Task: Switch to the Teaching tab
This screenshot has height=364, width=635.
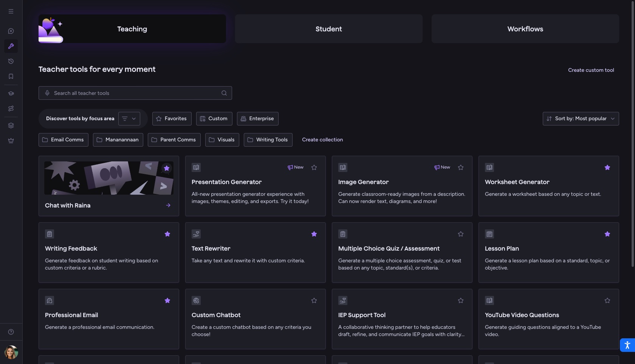Action: 132,29
